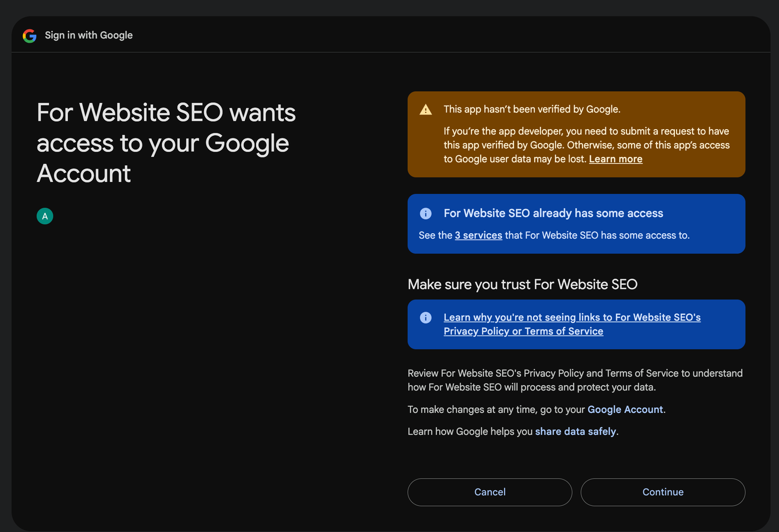This screenshot has width=779, height=532.
Task: Click the green account avatar 'A'
Action: point(45,216)
